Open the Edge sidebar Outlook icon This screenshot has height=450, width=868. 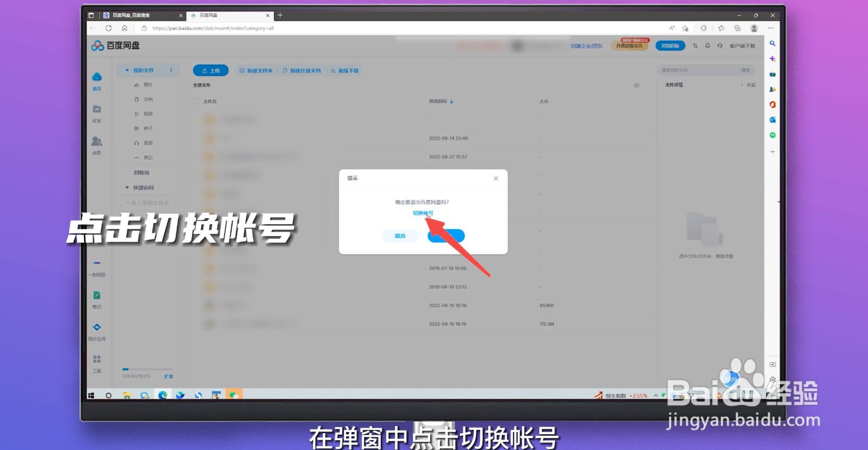[773, 119]
